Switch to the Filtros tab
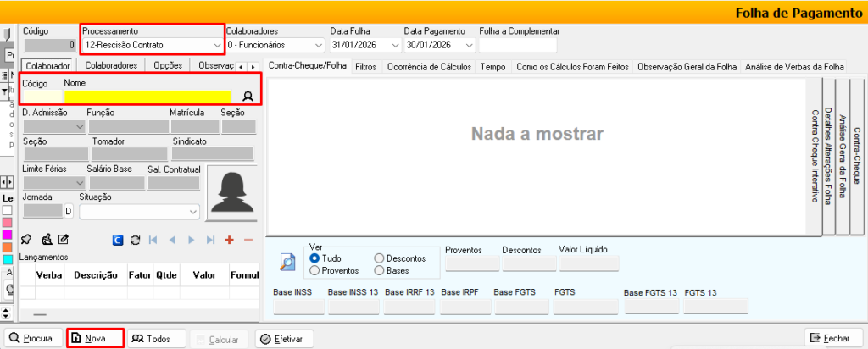The image size is (868, 349). [x=366, y=66]
